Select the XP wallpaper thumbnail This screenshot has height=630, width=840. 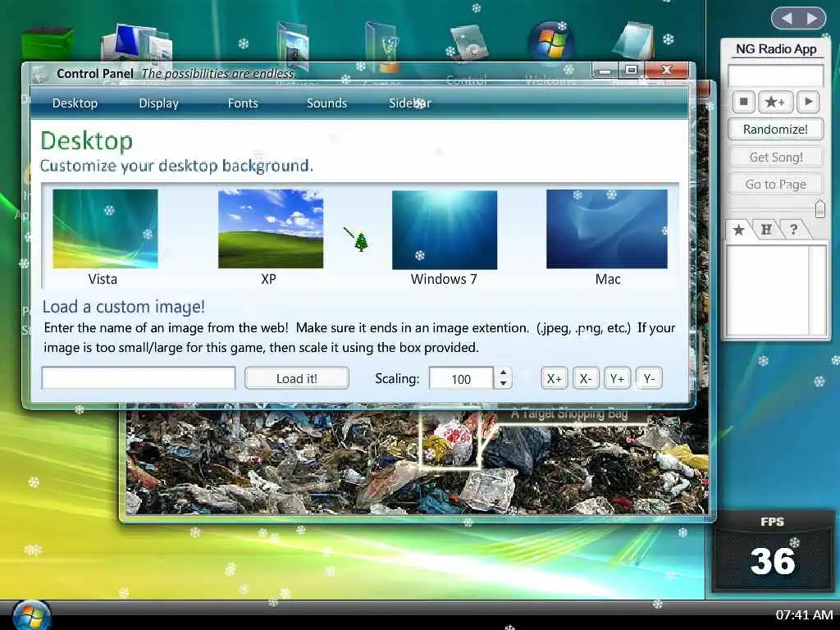[271, 229]
